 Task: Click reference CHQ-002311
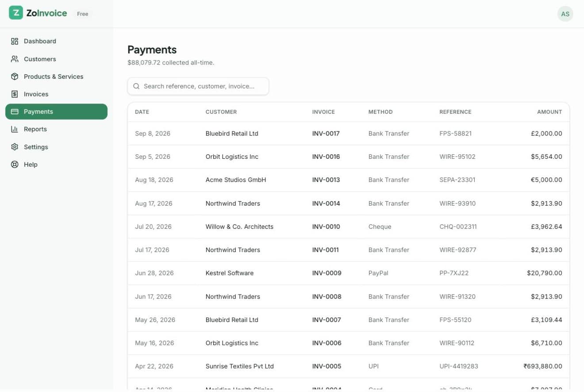coord(458,227)
